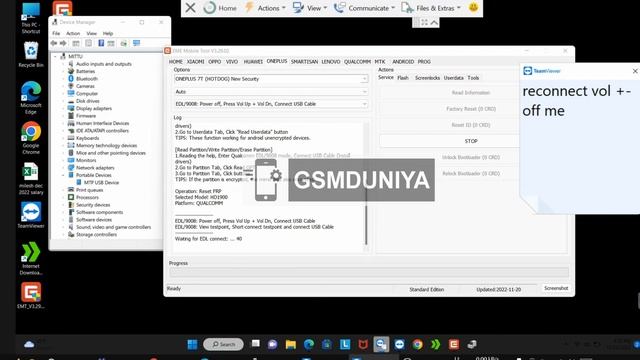This screenshot has width=640, height=360.
Task: Expand Bluetooth node in Device Manager
Action: click(x=63, y=79)
